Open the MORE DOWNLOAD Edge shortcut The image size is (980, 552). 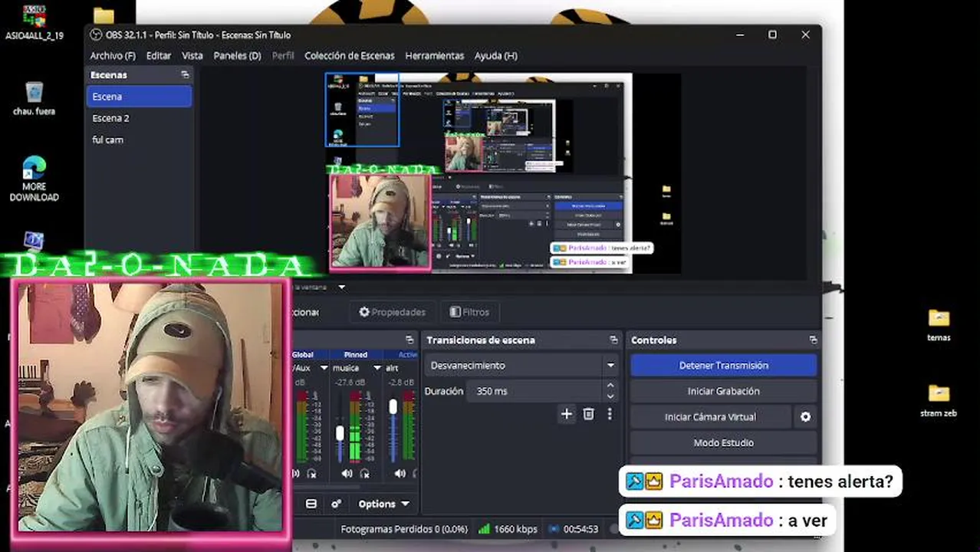click(34, 179)
